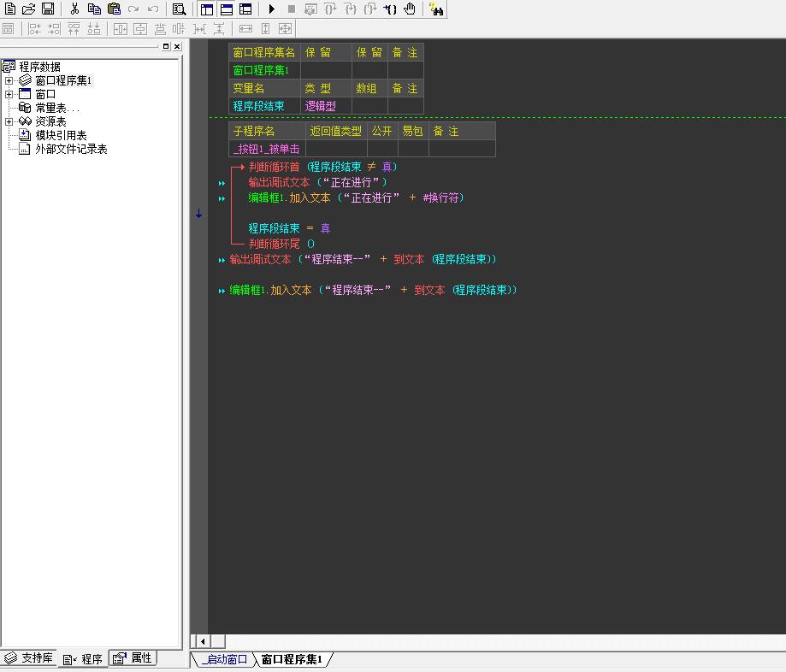Click the _按钮1_被单击 subroutine name cell

[267, 149]
